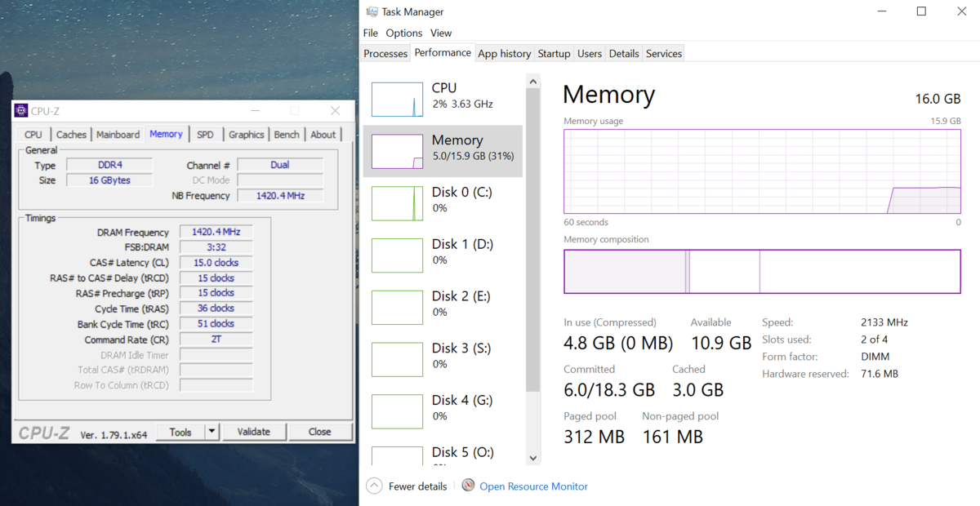Select Disk 0 (C:) performance item

click(443, 203)
